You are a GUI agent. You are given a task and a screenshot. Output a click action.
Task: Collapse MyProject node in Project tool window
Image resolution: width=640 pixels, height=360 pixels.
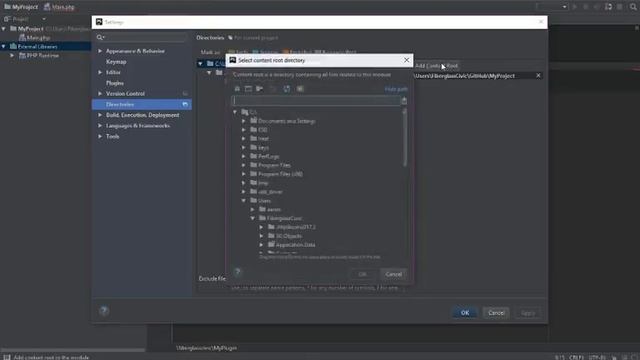pyautogui.click(x=4, y=29)
